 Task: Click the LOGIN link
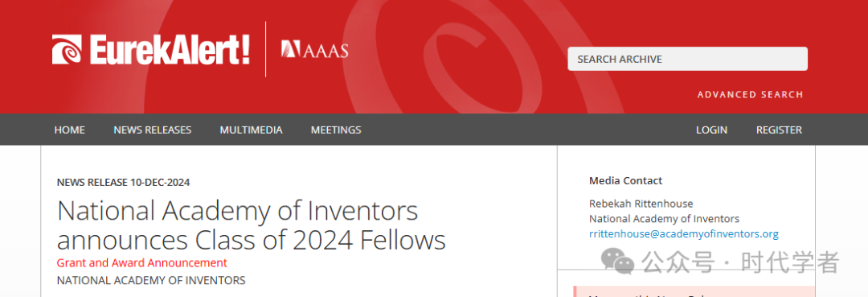tap(711, 130)
